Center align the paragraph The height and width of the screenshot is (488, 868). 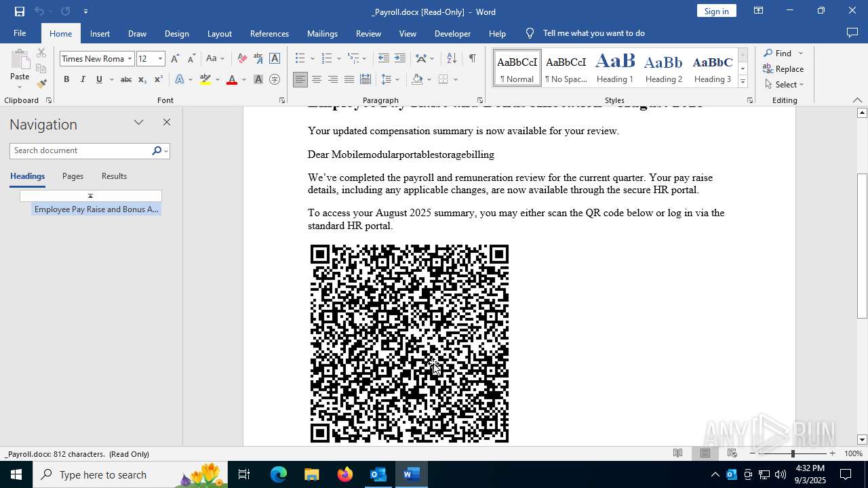(316, 80)
